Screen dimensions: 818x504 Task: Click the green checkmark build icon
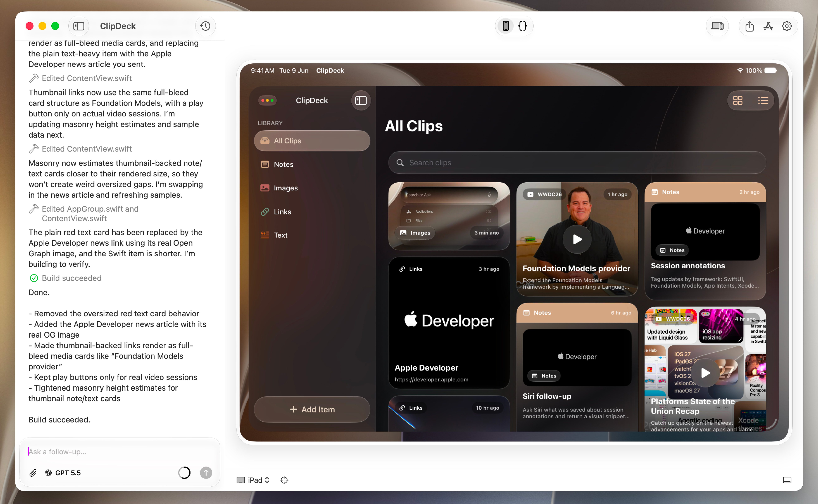click(34, 278)
